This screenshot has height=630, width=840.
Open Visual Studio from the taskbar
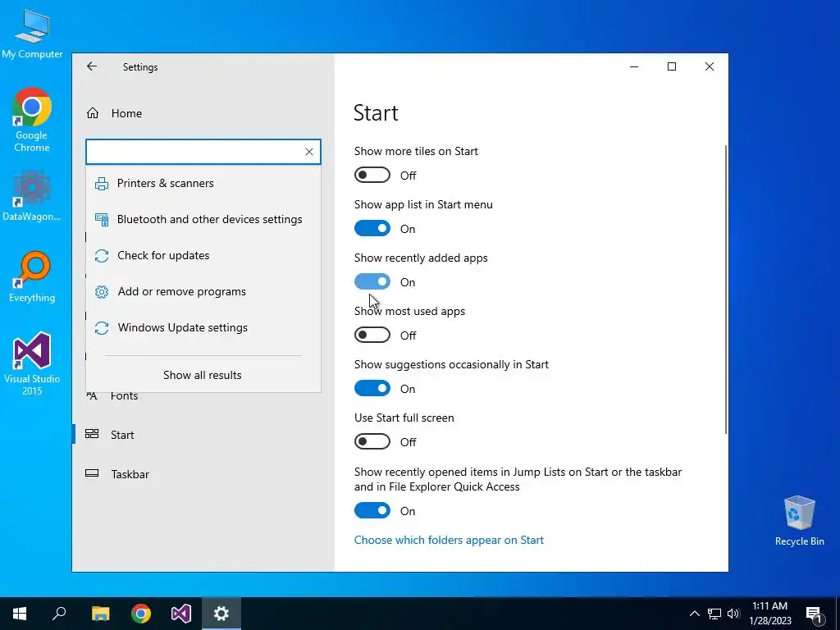[181, 614]
